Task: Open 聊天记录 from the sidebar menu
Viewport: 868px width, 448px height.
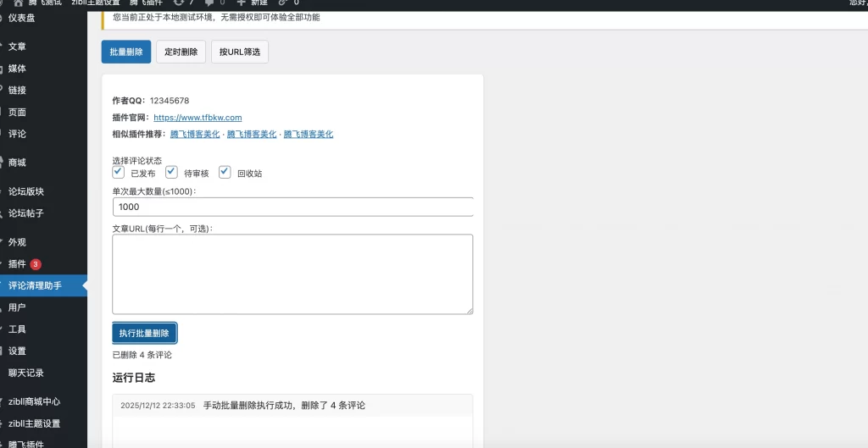Action: tap(26, 373)
